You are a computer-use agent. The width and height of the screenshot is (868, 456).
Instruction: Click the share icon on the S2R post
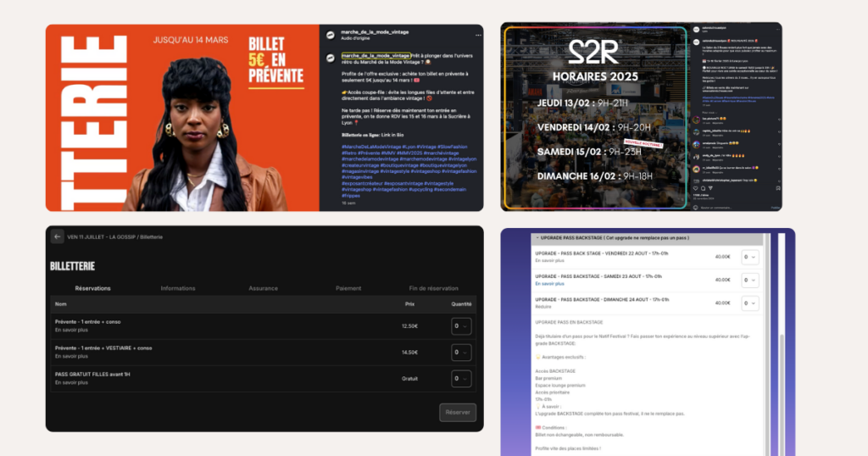point(710,188)
